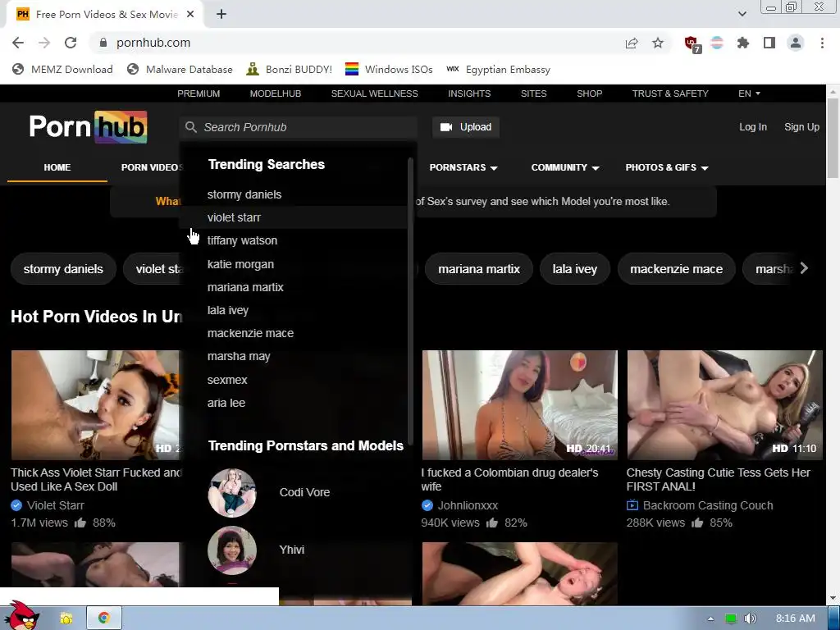Click the site logo in the header
The image size is (840, 630).
(x=89, y=127)
